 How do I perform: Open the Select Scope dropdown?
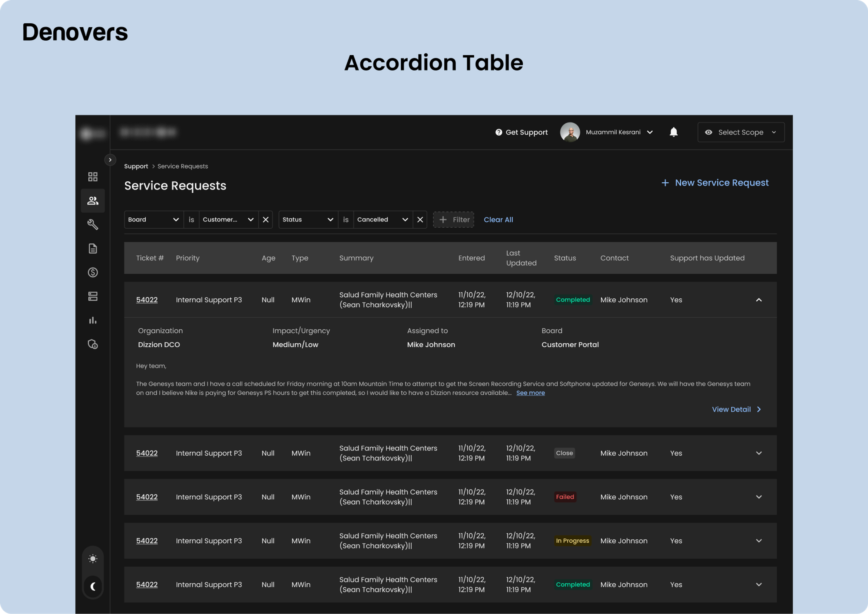tap(741, 132)
